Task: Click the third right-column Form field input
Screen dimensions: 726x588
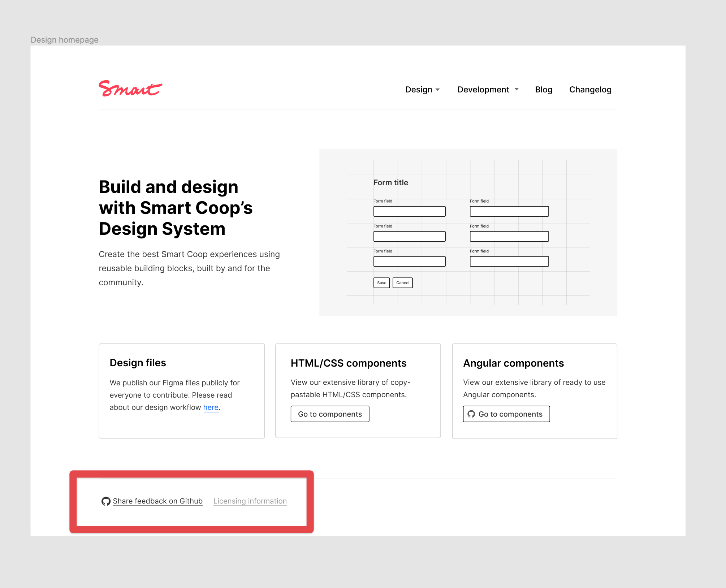Action: click(509, 261)
